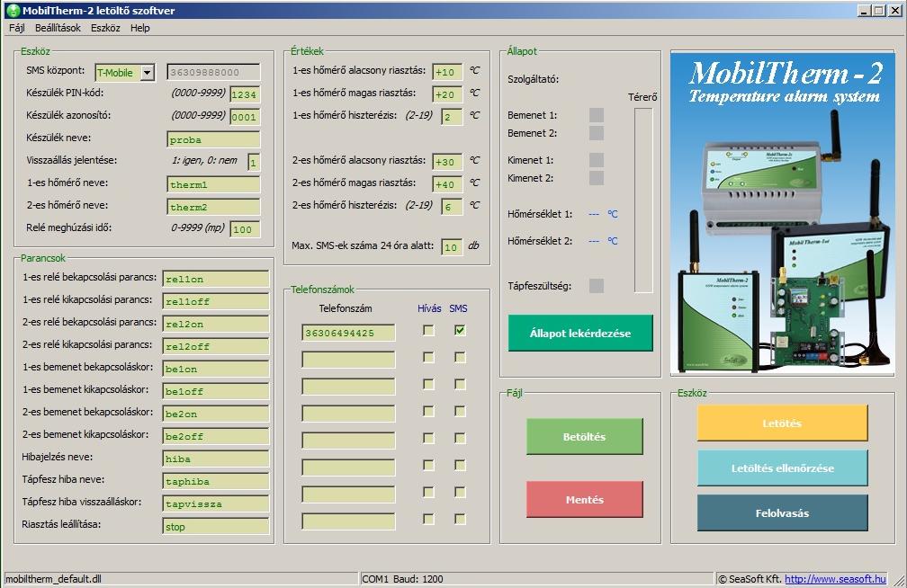Click the 2-es hőmérő hiszterézis field
Viewport: 907px width, 588px height.
coord(452,207)
